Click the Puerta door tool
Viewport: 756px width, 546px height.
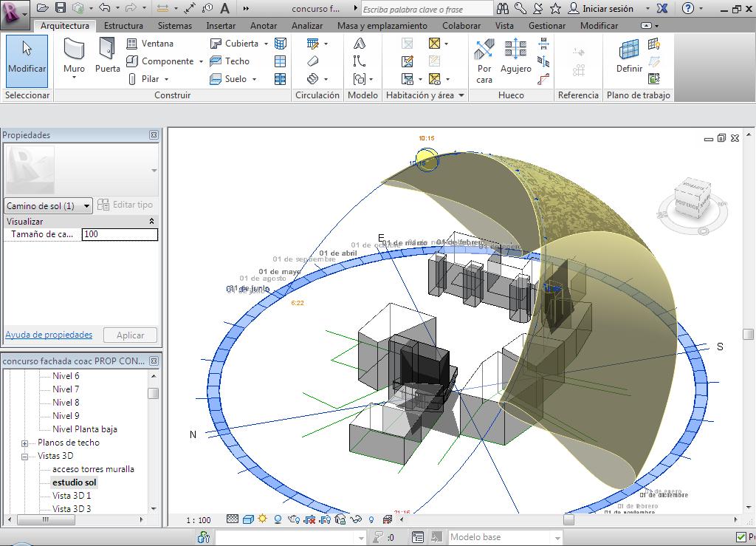pos(107,57)
